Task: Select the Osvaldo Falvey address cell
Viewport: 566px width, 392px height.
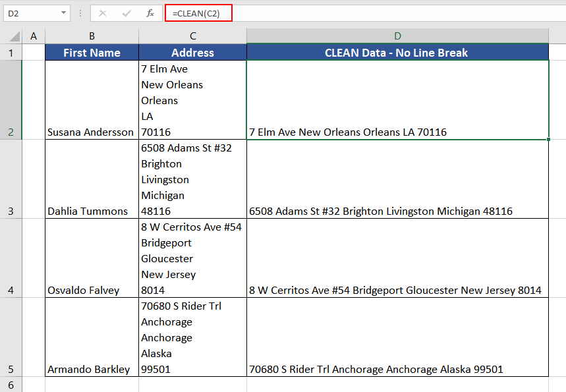Action: click(192, 258)
